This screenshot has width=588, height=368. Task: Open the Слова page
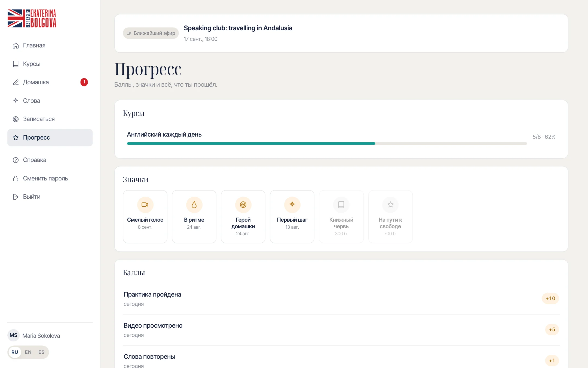tap(50, 101)
